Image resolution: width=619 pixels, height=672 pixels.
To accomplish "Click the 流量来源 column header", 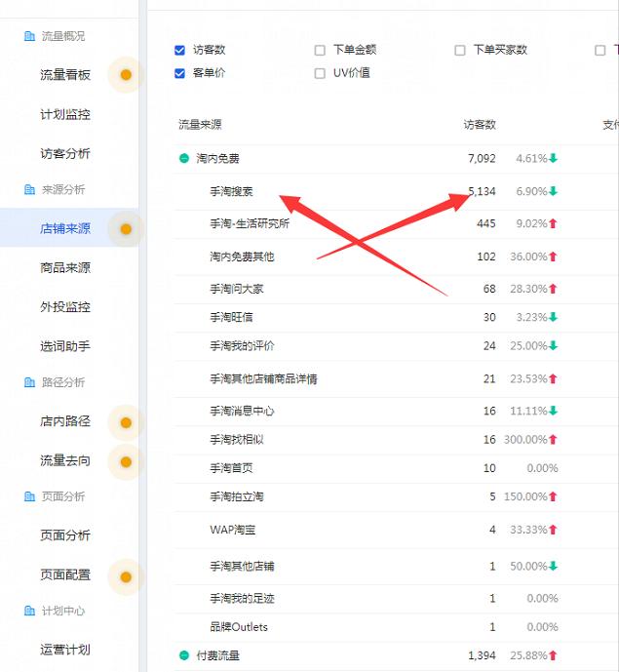I will coord(200,125).
